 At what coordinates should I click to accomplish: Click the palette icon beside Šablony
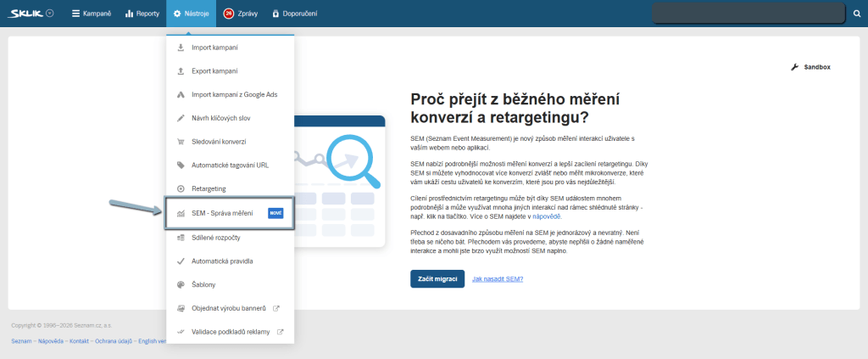pos(181,285)
